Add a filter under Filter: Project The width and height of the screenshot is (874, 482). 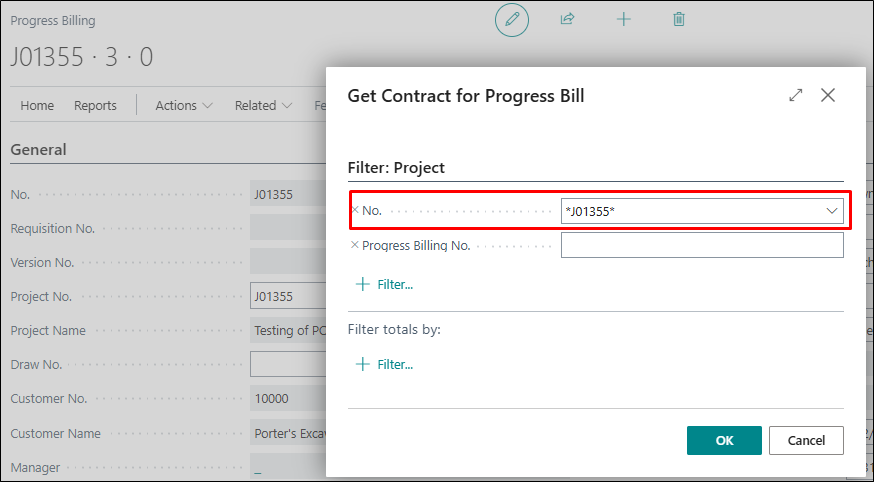pos(385,285)
